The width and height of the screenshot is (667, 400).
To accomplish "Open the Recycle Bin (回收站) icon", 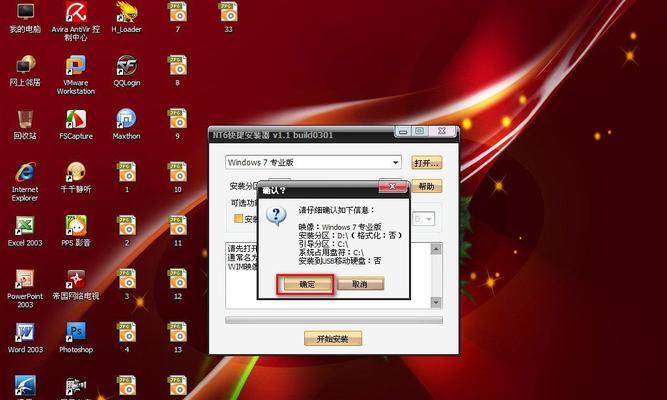I will [25, 124].
